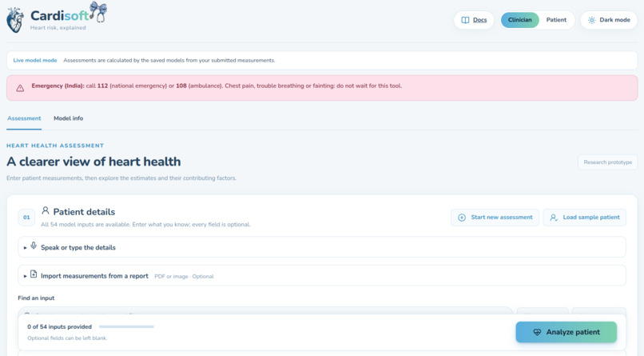Click the warning triangle in emergency banner
The width and height of the screenshot is (644, 356).
pyautogui.click(x=20, y=88)
